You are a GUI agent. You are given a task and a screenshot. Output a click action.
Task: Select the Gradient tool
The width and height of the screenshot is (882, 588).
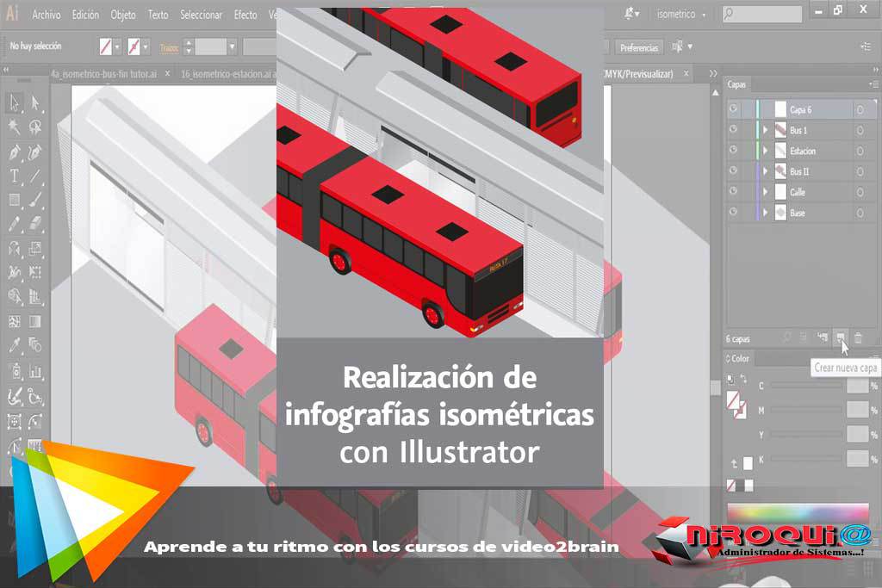pyautogui.click(x=34, y=321)
